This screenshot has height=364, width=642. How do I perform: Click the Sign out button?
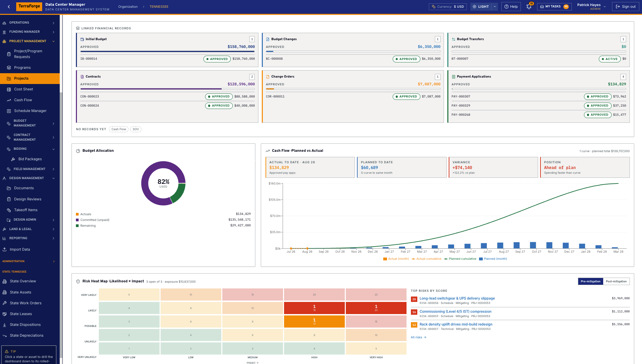pos(625,6)
